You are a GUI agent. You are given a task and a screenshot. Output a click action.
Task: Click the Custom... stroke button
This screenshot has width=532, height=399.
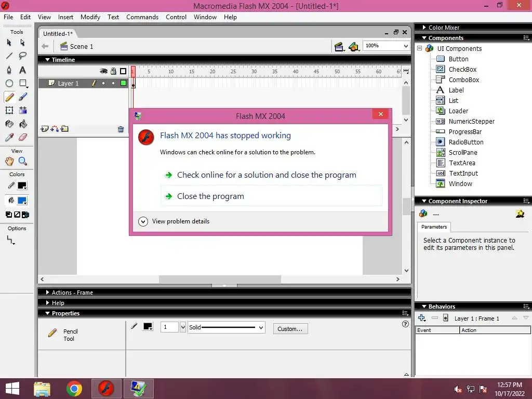[290, 328]
